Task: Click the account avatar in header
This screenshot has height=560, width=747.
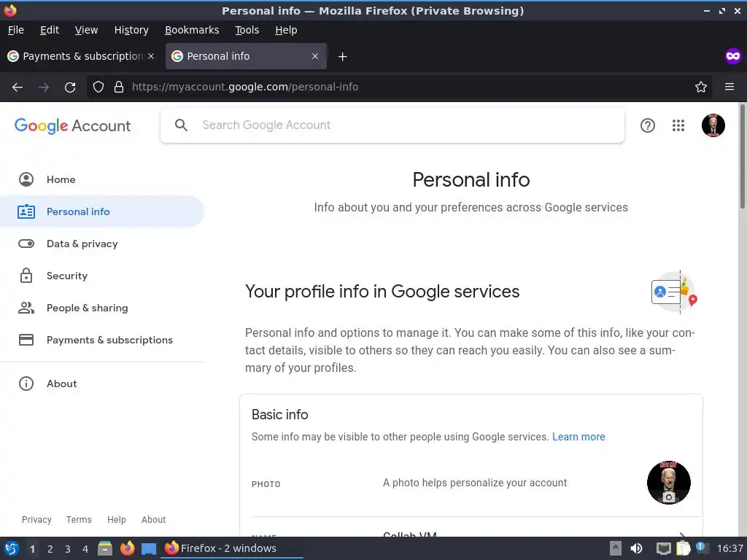Action: pyautogui.click(x=713, y=125)
